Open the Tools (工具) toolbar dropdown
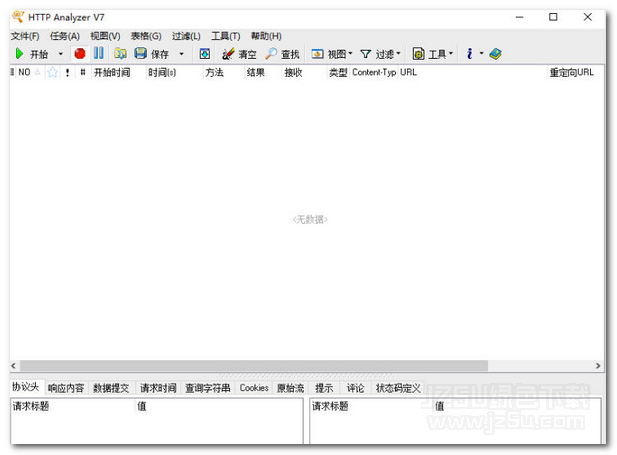This screenshot has width=617, height=455. [432, 54]
